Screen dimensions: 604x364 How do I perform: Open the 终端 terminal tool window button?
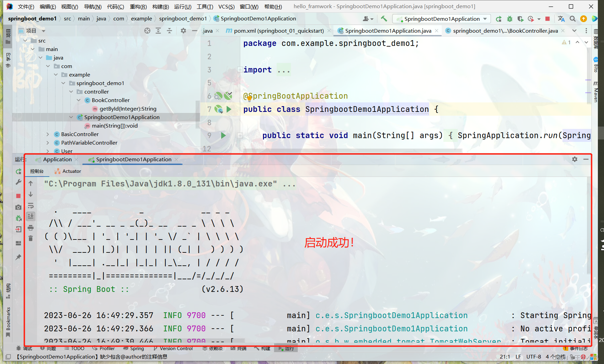click(x=239, y=348)
